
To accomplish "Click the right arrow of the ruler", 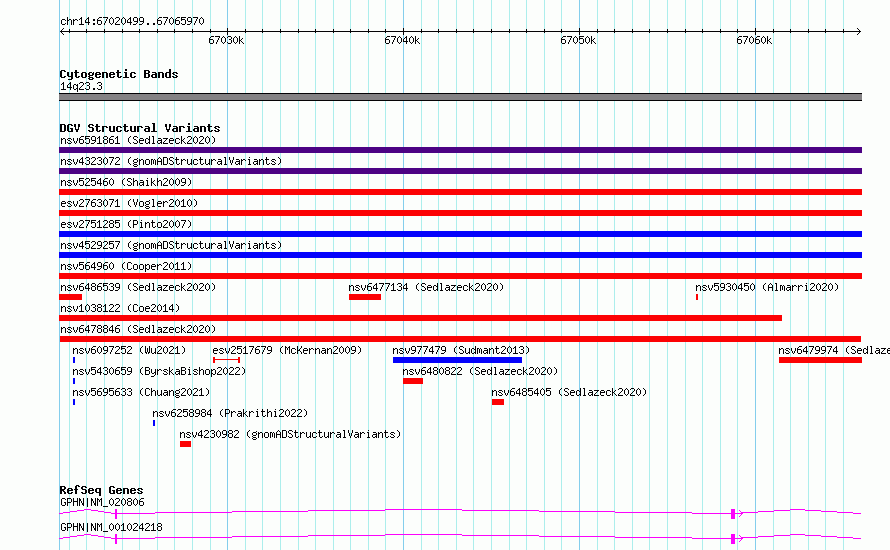I will (859, 32).
